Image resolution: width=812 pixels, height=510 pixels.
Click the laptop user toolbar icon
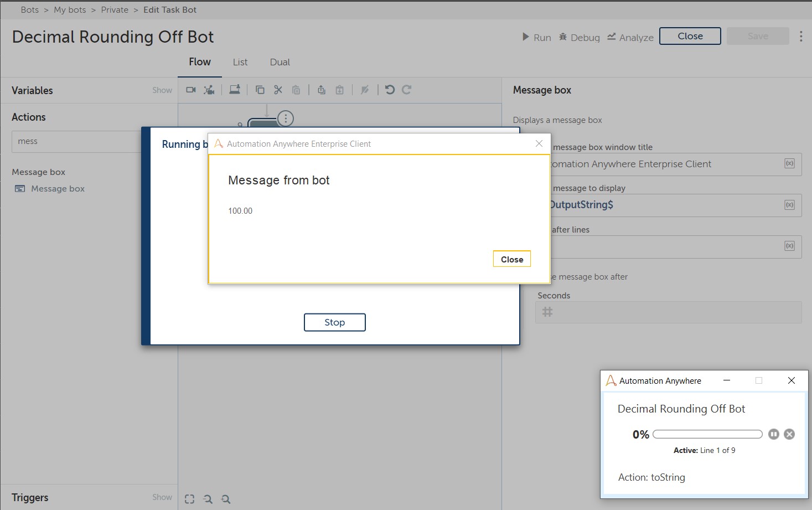[235, 90]
